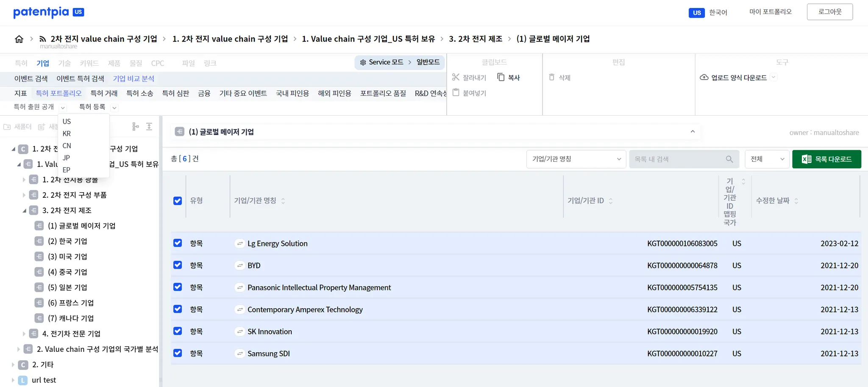The width and height of the screenshot is (868, 387).
Task: Open url test tree item
Action: tap(44, 380)
